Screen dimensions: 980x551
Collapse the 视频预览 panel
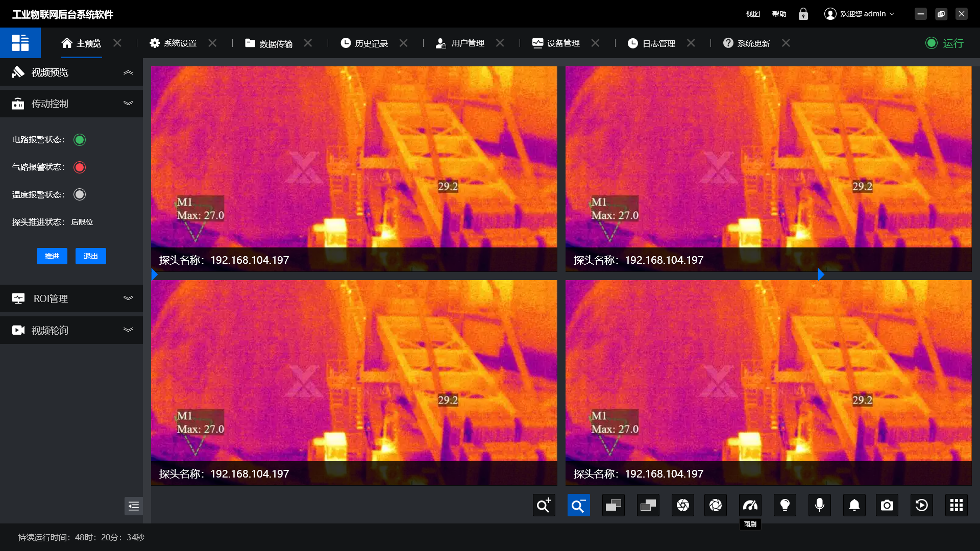pyautogui.click(x=128, y=72)
